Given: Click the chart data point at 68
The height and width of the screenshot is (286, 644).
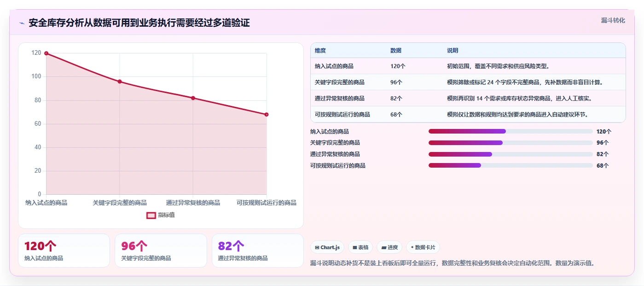Looking at the screenshot, I should click(267, 115).
